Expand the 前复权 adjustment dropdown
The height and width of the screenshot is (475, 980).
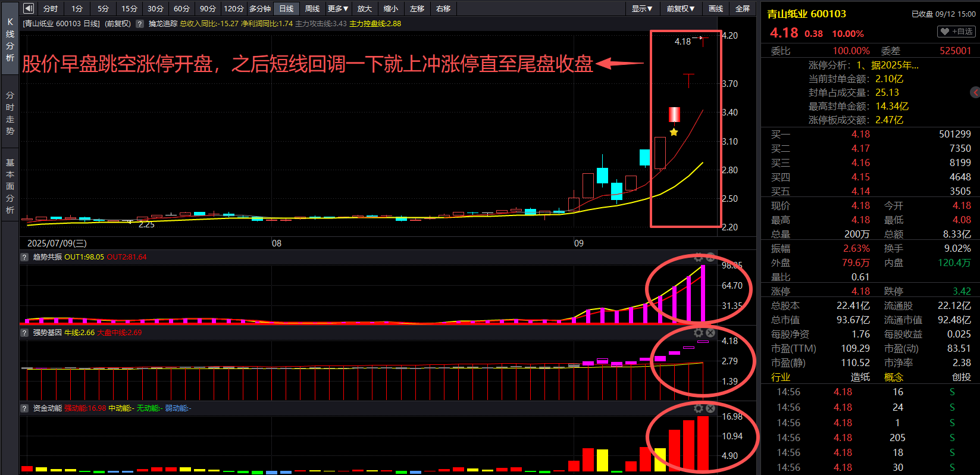pyautogui.click(x=680, y=8)
